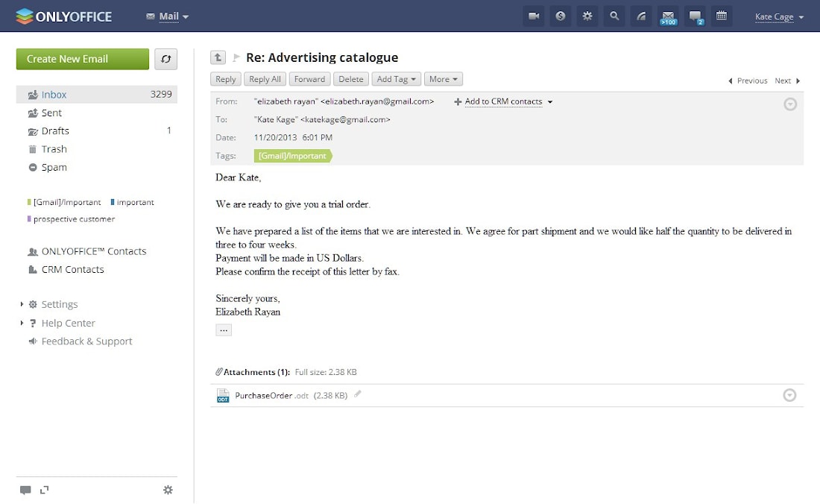The height and width of the screenshot is (504, 820).
Task: Toggle the importance flag beside subject
Action: [x=236, y=57]
